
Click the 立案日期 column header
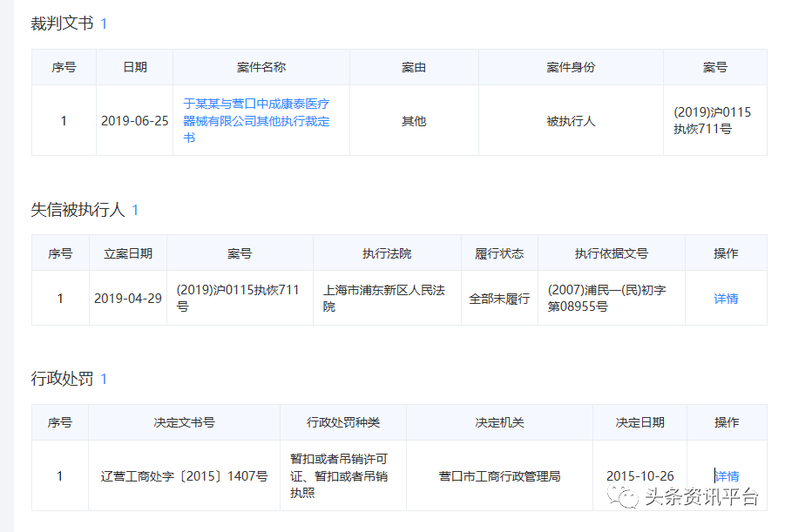tap(128, 253)
